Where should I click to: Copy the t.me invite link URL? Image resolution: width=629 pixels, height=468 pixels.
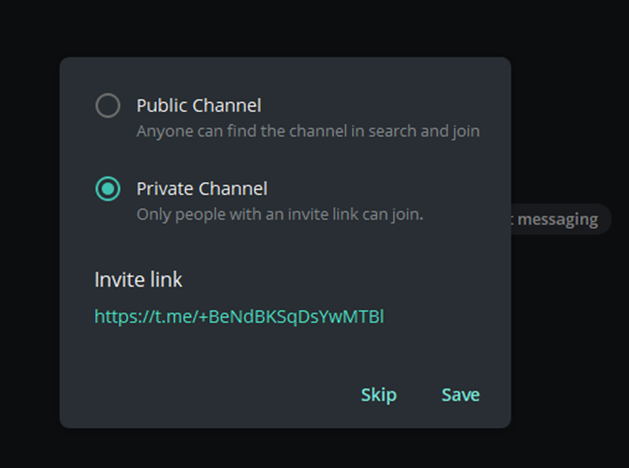tap(239, 317)
